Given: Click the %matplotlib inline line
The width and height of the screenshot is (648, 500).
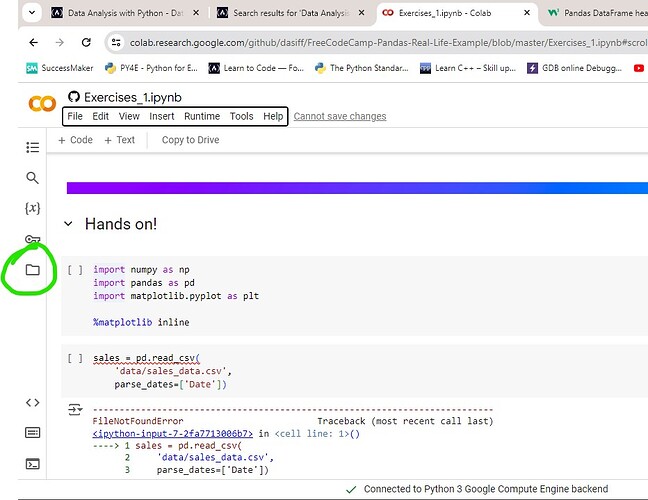Looking at the screenshot, I should 141,322.
